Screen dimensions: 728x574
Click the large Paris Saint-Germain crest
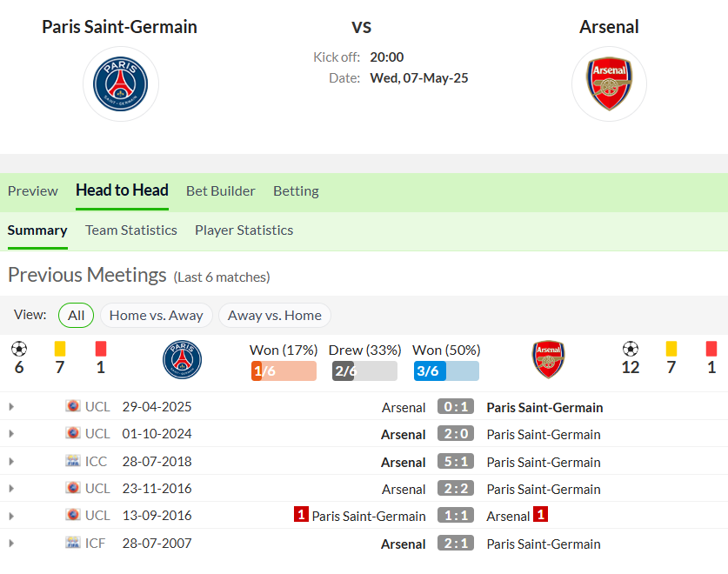[x=121, y=84]
